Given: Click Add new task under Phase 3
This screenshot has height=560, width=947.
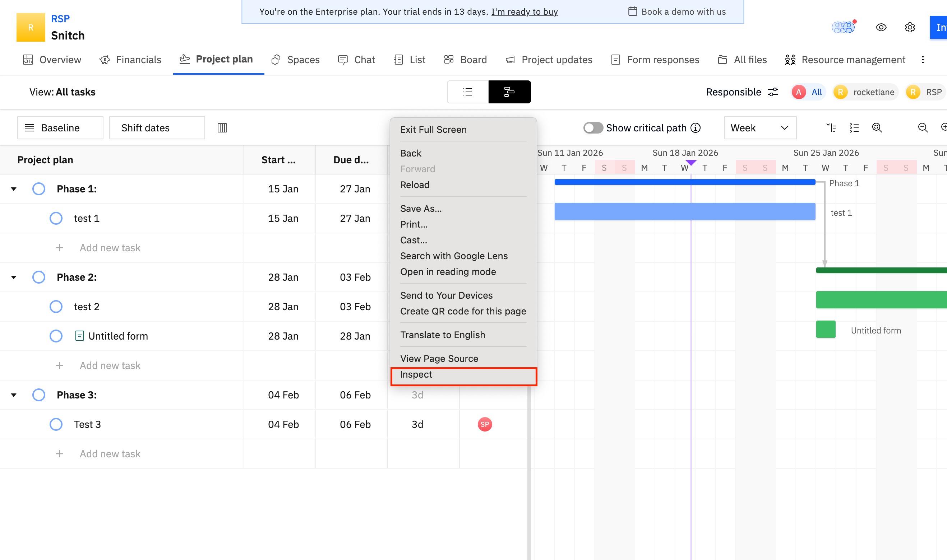Looking at the screenshot, I should pos(110,454).
